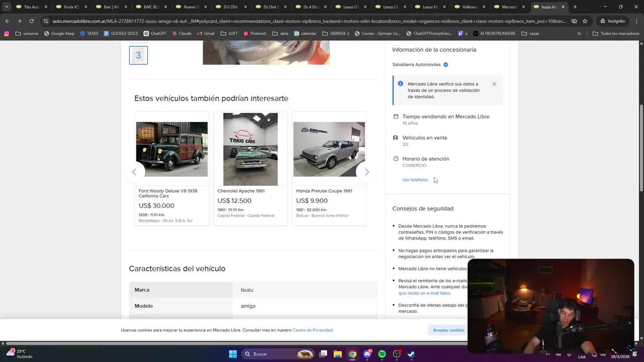Open the AI FRONTRUNNERS bookmark
Screen dimensions: 644x362
[494, 34]
